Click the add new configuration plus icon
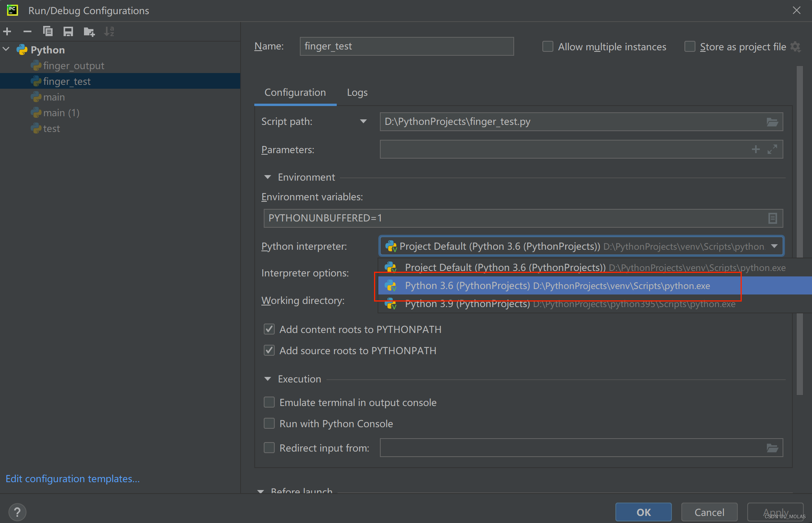The image size is (812, 523). [x=7, y=31]
